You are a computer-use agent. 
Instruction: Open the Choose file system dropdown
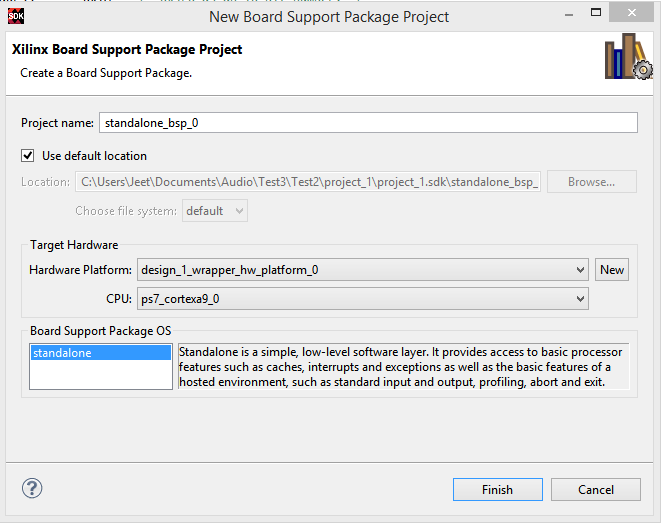click(x=215, y=211)
